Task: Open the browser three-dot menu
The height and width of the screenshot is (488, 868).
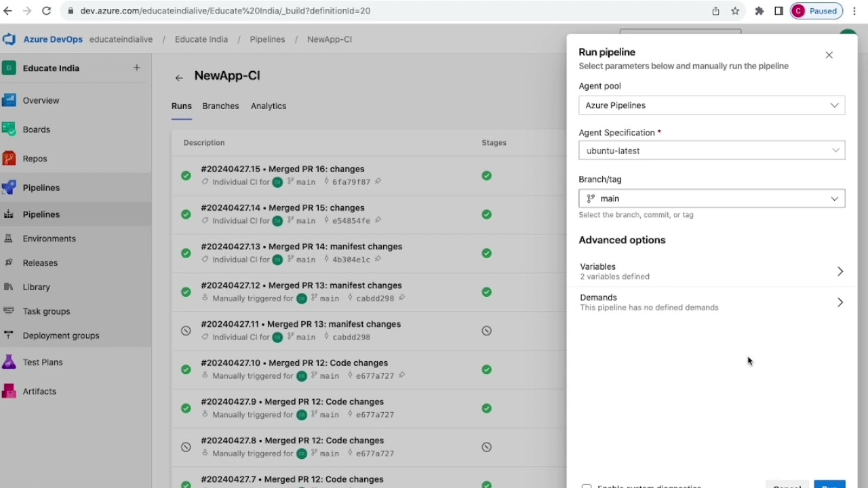Action: [855, 11]
